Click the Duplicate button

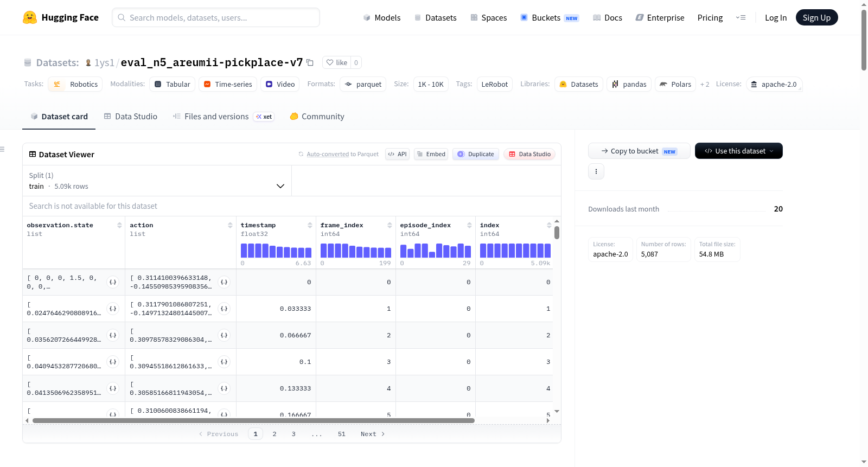475,154
